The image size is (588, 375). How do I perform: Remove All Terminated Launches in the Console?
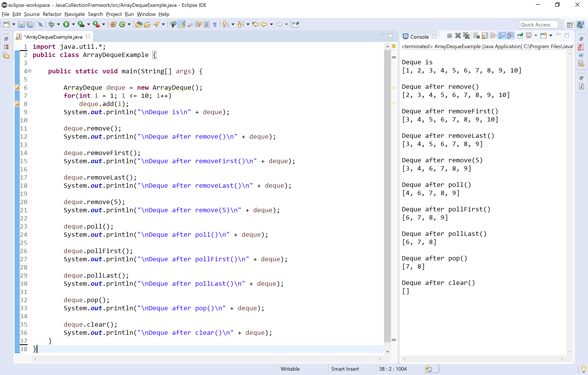coord(467,36)
